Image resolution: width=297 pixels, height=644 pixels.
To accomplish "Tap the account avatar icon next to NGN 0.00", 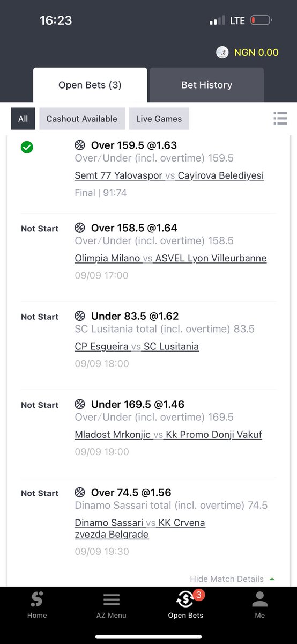I will [x=222, y=52].
